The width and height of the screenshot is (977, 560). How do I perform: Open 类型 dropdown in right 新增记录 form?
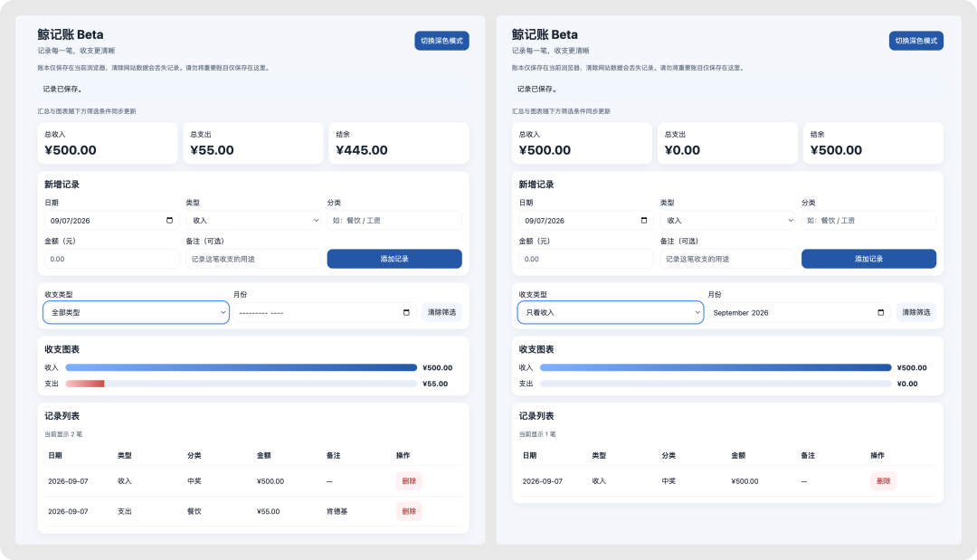pyautogui.click(x=727, y=221)
